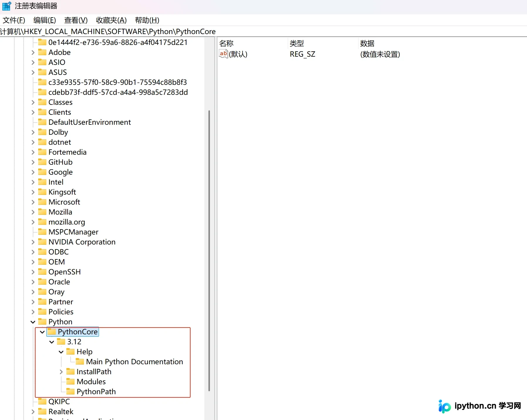Click the Oracle key folder icon

coord(42,282)
